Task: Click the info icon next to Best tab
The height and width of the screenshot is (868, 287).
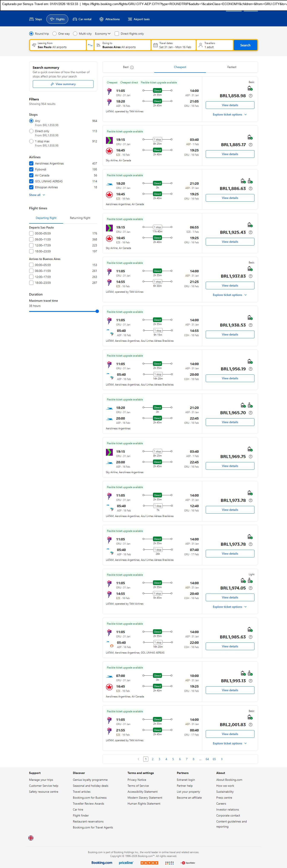Action: [x=132, y=67]
